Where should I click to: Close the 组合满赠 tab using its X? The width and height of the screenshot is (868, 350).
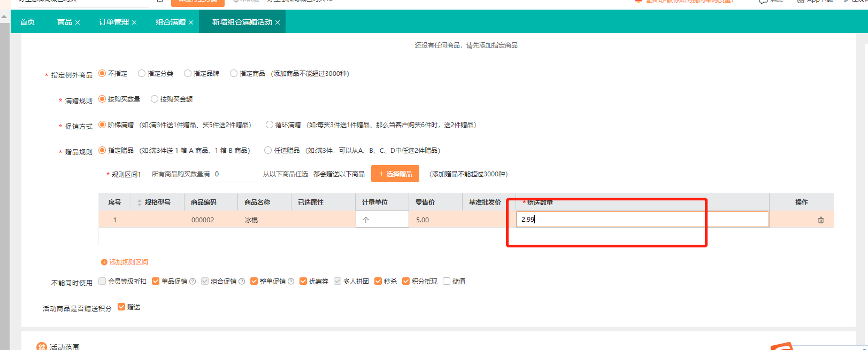coord(191,22)
